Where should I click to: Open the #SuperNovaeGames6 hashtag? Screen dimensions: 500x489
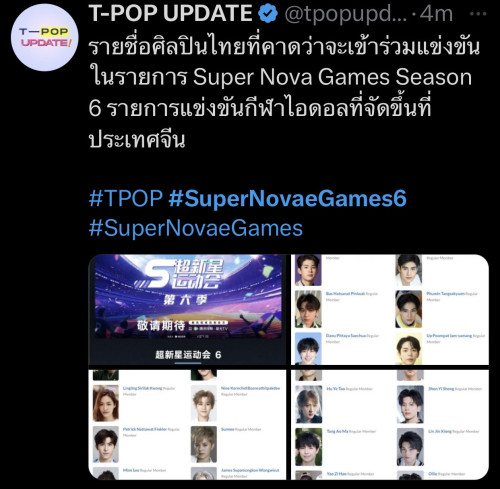[288, 198]
